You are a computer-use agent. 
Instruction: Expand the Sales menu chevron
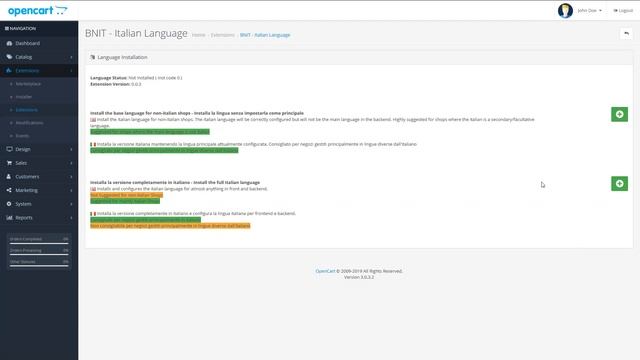point(71,163)
